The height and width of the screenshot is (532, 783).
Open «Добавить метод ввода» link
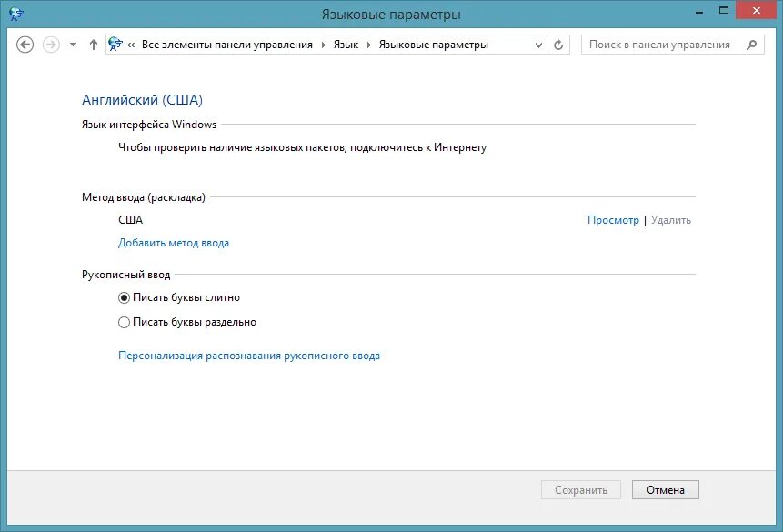click(172, 242)
